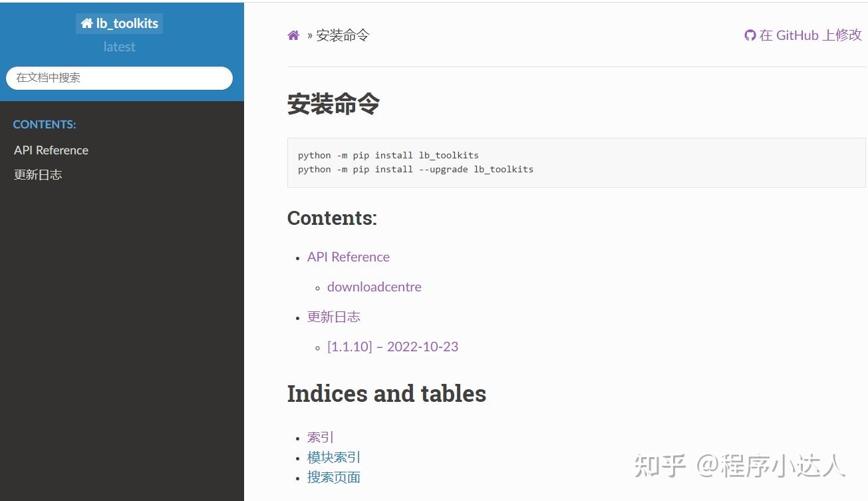The height and width of the screenshot is (501, 868).
Task: Open 搜索页面 search page link
Action: (333, 477)
